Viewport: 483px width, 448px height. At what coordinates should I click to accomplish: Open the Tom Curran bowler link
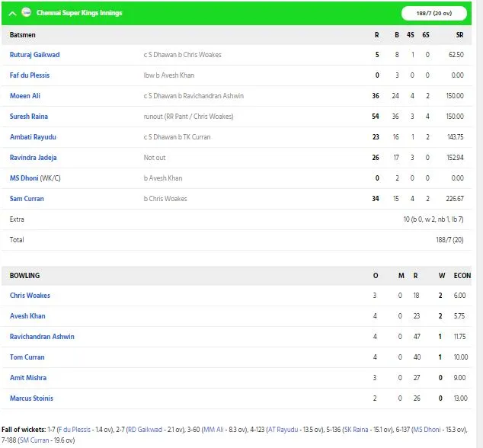point(27,357)
